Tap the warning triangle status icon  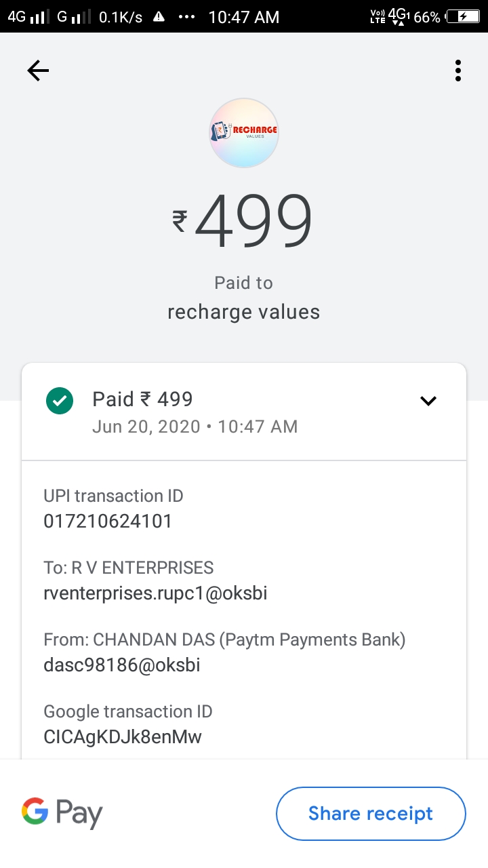[159, 17]
